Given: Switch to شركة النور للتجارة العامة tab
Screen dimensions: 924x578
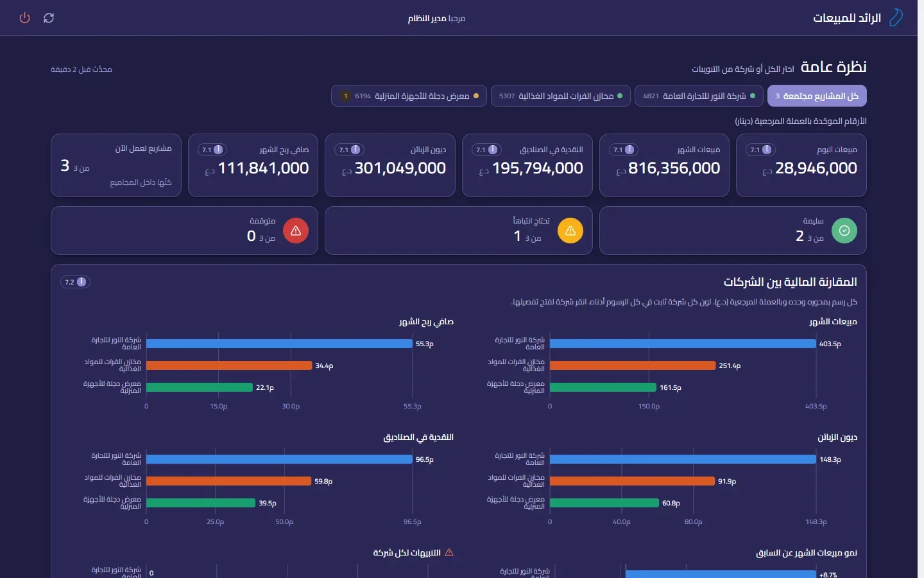Looking at the screenshot, I should [699, 96].
